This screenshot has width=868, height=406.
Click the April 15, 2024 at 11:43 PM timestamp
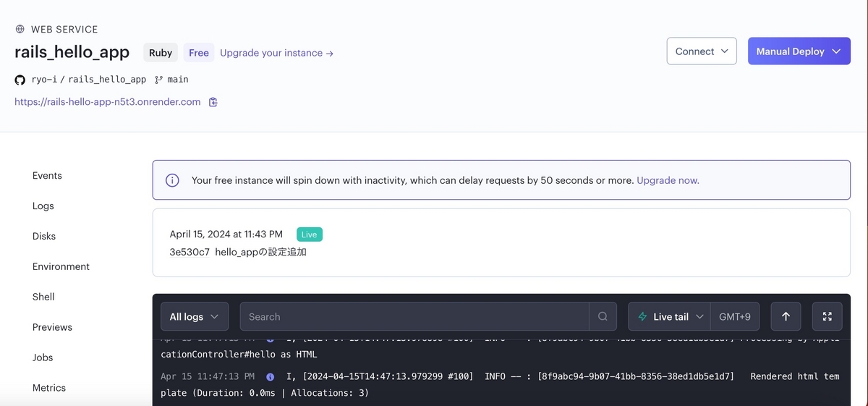(x=226, y=234)
